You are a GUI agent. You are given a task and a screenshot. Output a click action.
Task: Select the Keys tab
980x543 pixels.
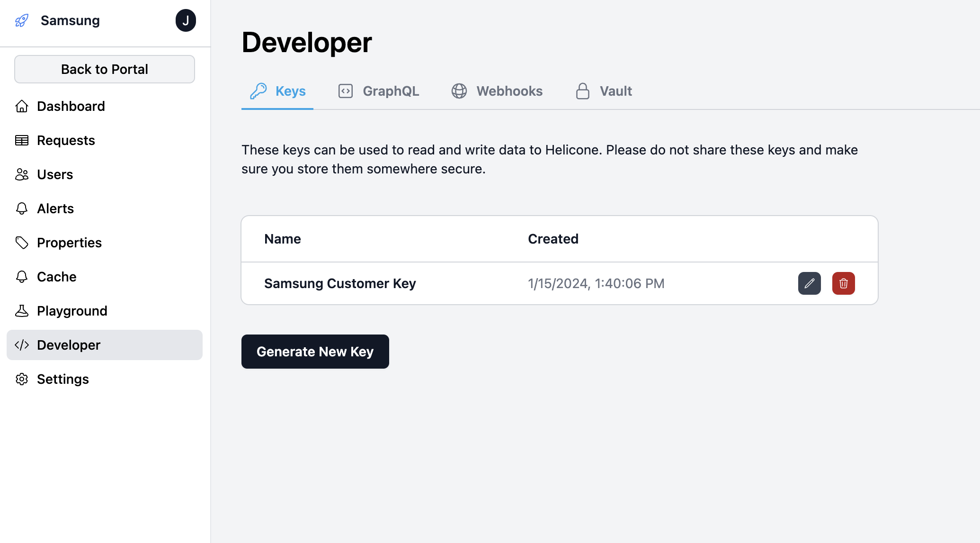[x=277, y=91]
